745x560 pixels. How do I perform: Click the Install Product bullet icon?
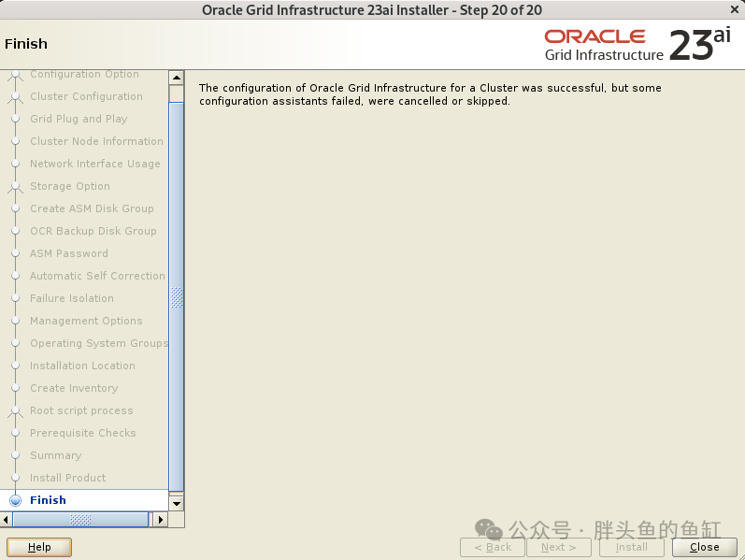point(16,478)
